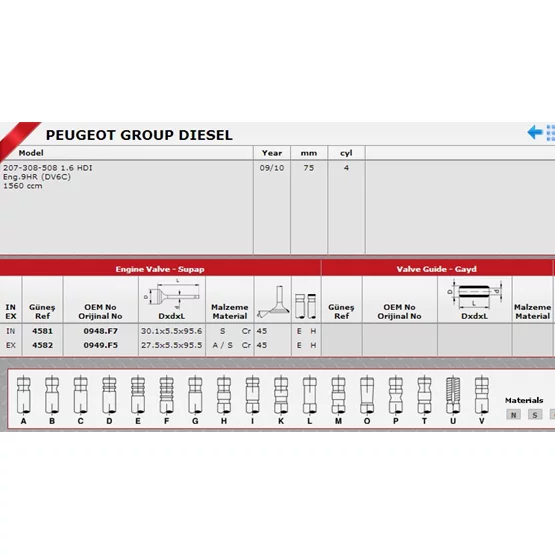Click the 207-308-508 1.6 HDI model text
This screenshot has width=555, height=555.
pyautogui.click(x=48, y=168)
